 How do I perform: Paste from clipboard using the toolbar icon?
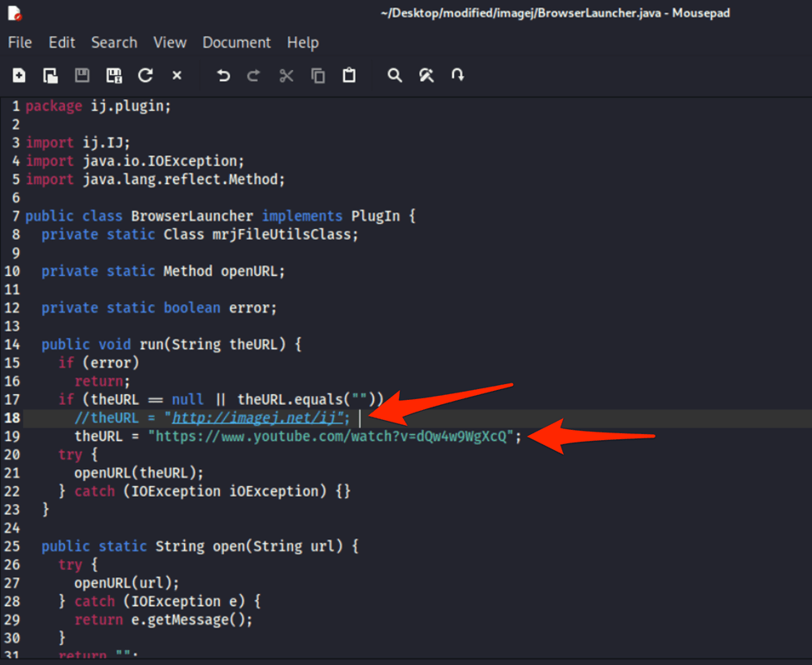click(349, 76)
